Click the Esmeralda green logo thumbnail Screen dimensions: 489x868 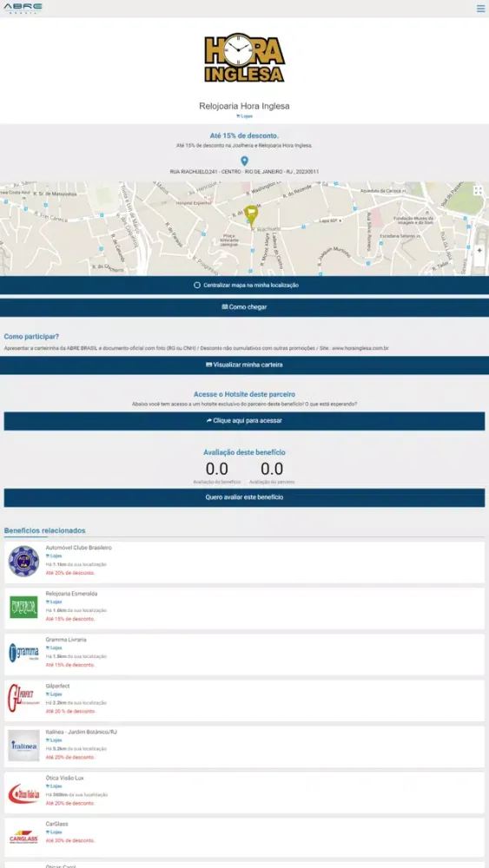pyautogui.click(x=23, y=608)
